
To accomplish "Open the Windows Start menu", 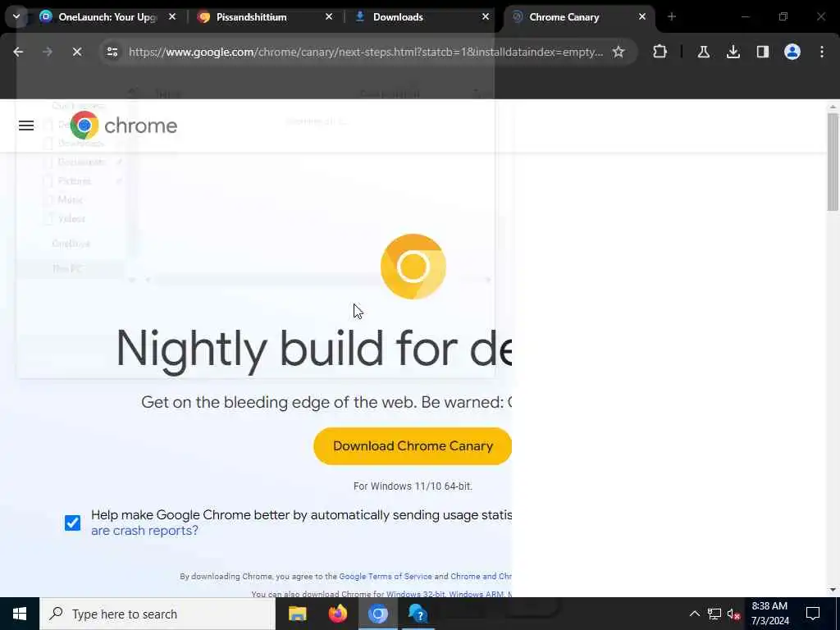I will tap(20, 614).
